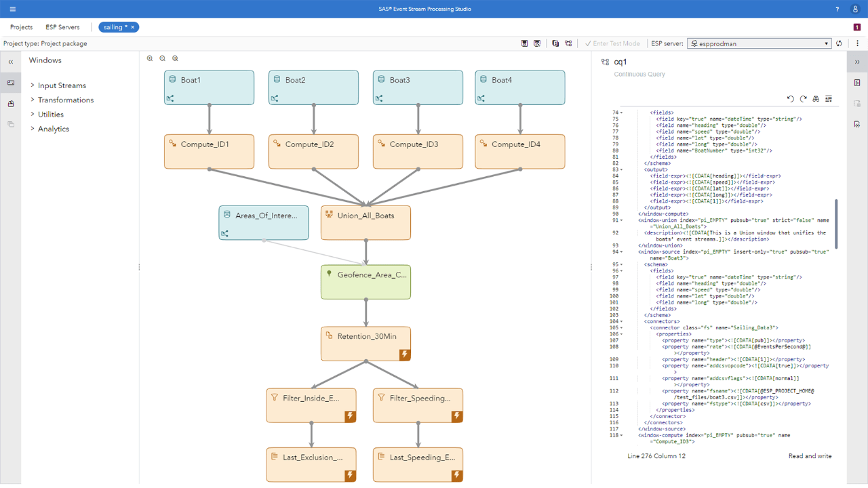Screen dimensions: 868x488
Task: Select the Areas_Of_Interest source window
Action: click(x=264, y=223)
